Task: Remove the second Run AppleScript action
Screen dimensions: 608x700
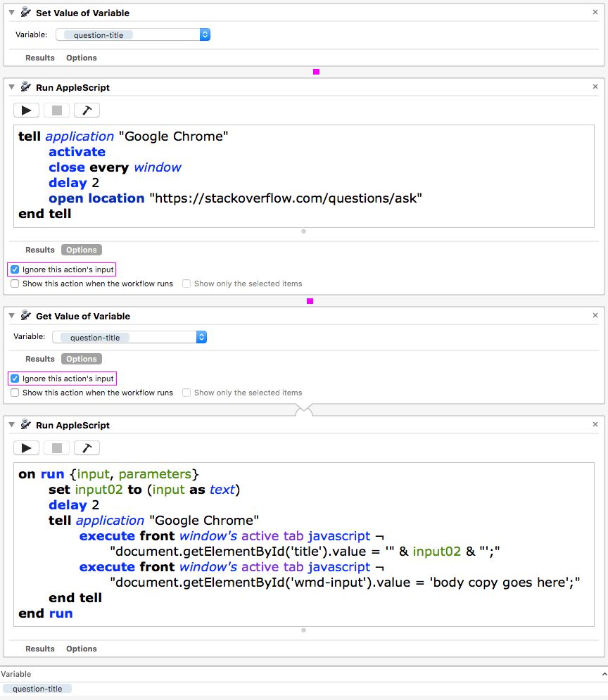Action: (x=595, y=424)
